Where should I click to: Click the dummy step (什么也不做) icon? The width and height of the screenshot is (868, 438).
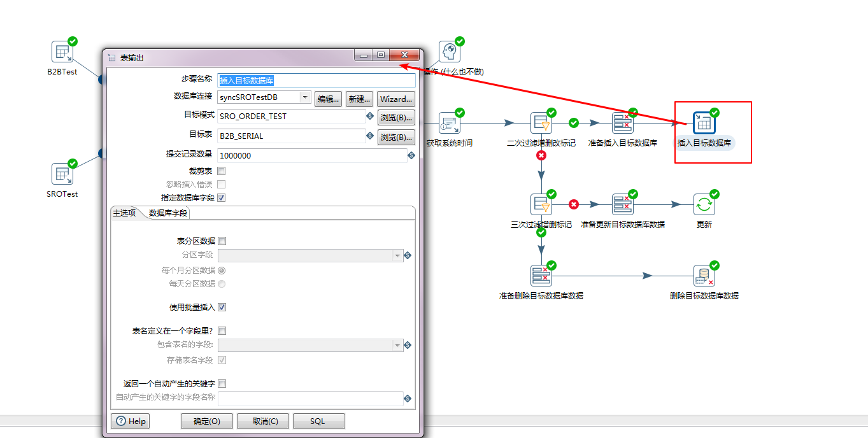tap(450, 52)
